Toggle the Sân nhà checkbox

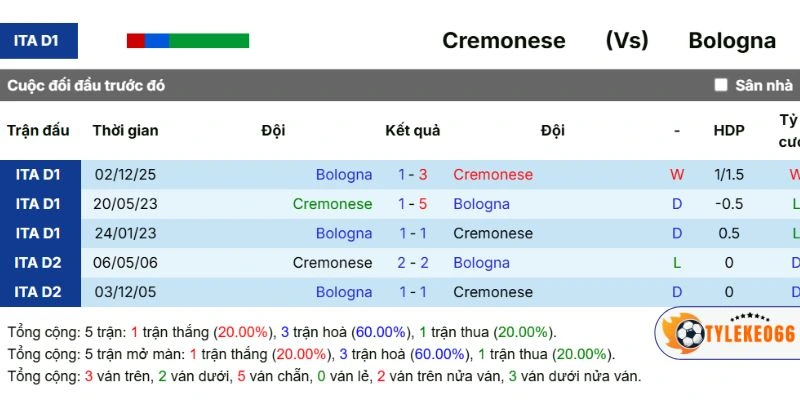(721, 85)
